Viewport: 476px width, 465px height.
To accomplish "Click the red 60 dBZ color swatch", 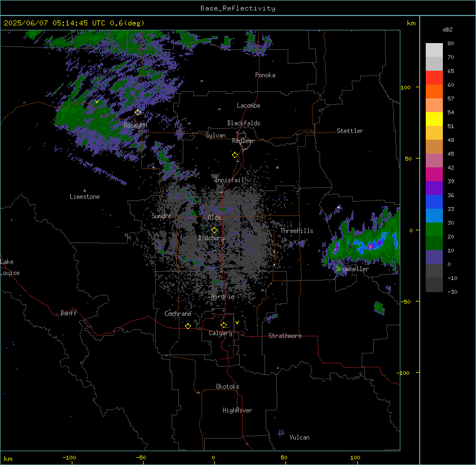I will coord(434,78).
